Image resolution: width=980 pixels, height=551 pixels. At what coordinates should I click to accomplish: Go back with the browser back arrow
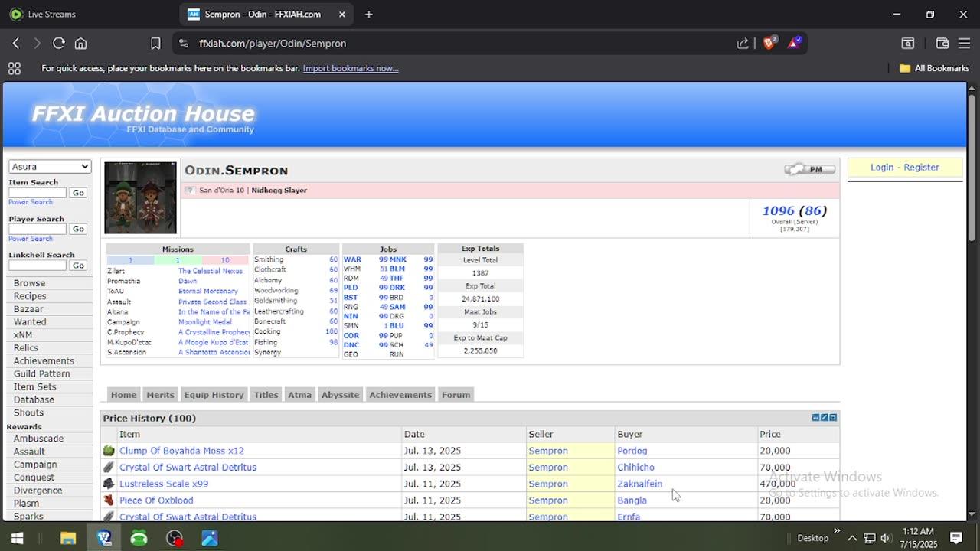click(x=15, y=44)
